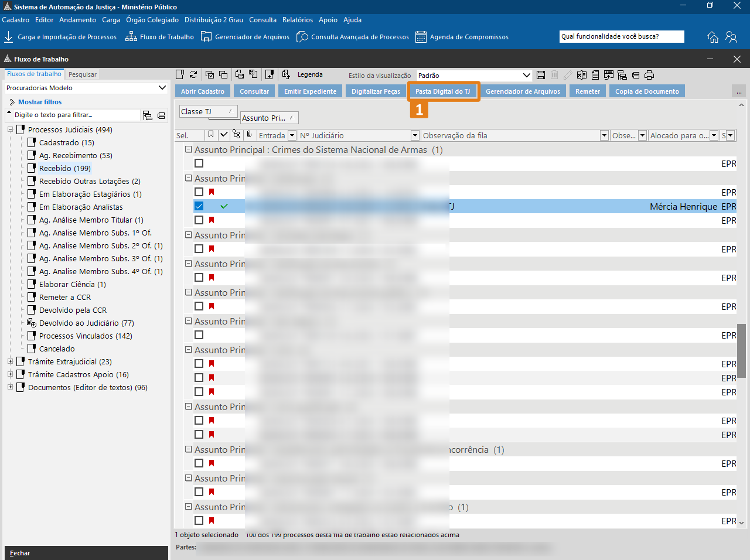Expand the Trâmite Extrajudicial tree node
This screenshot has width=750, height=560.
[10, 361]
